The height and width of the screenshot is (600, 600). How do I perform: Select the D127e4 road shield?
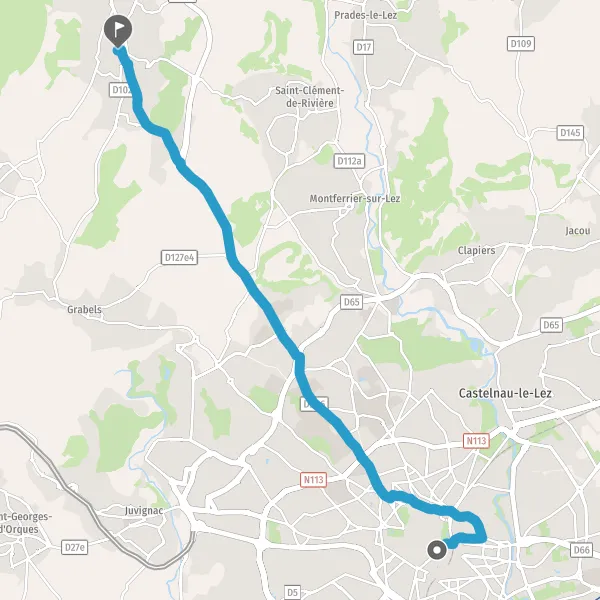coord(179,258)
